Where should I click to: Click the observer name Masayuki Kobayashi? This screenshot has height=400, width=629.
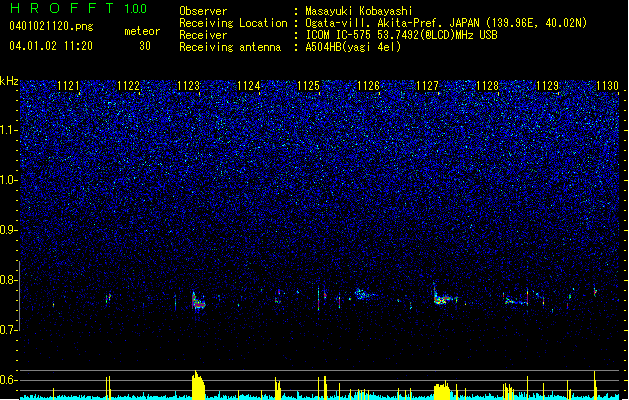pyautogui.click(x=359, y=11)
